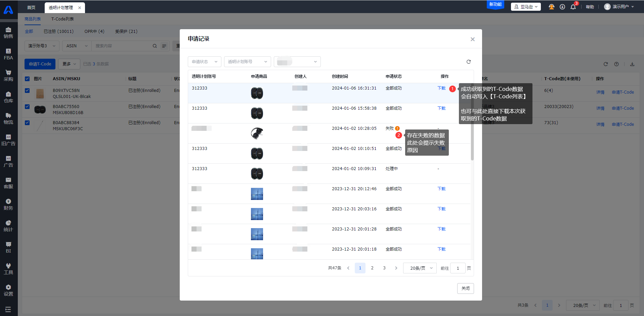Click the 关闭 button in the dialog
644x316 pixels.
[x=465, y=288]
